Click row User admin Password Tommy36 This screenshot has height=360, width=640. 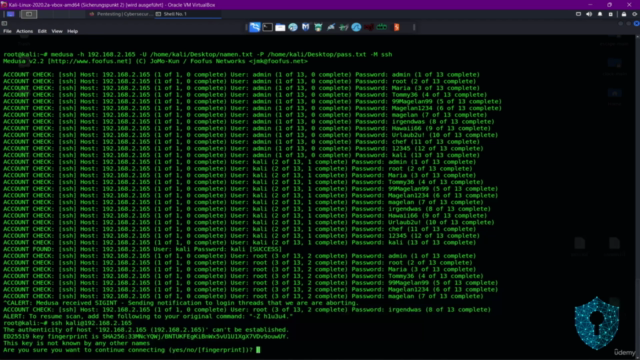coord(245,95)
